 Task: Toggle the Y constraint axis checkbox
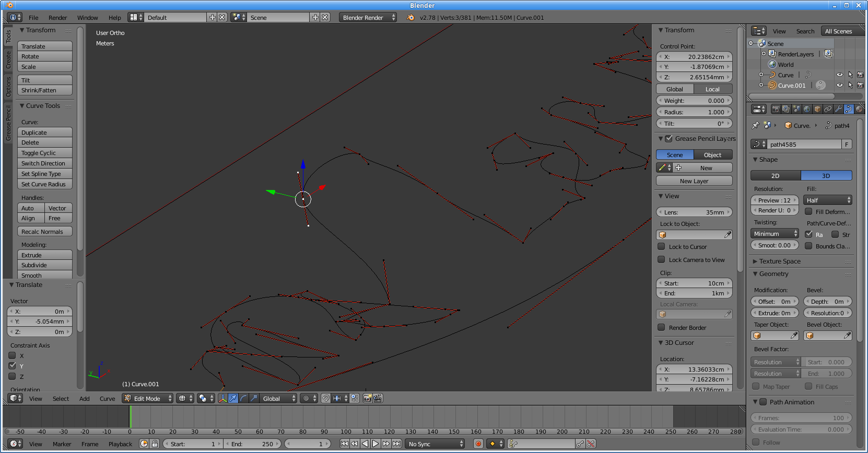point(13,366)
